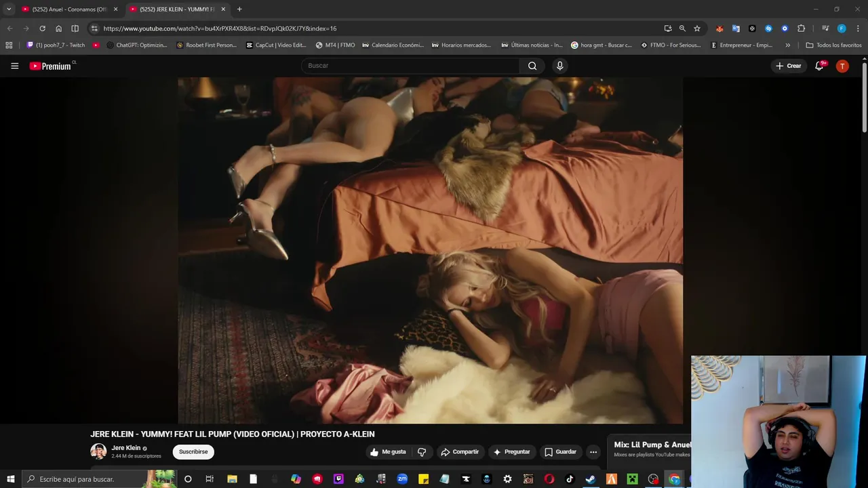Click the YouTube Buscar search field
Screen dimensions: 868x488
click(x=410, y=66)
